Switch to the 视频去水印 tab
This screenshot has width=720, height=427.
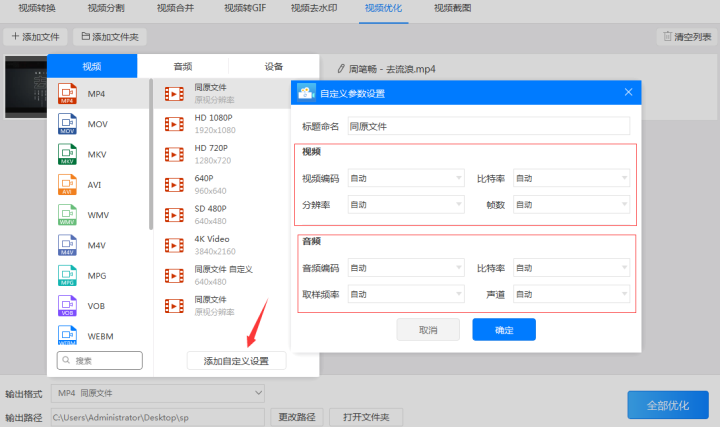click(x=314, y=8)
